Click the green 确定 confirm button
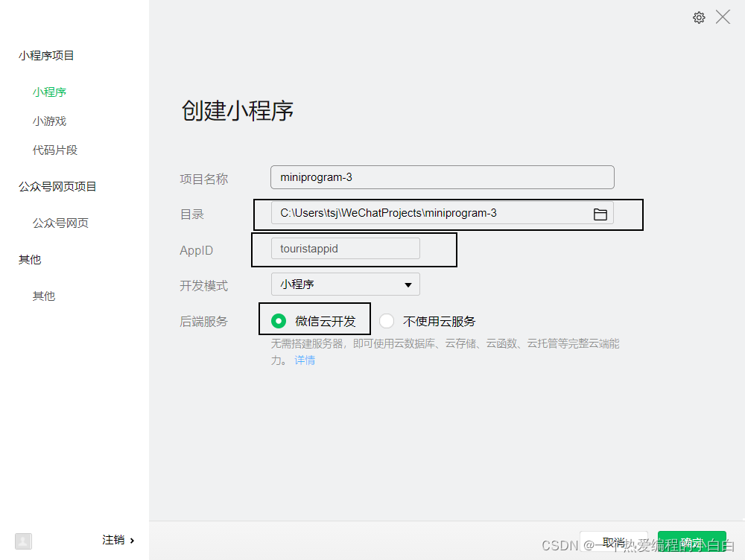Viewport: 745px width, 560px height. (x=692, y=541)
